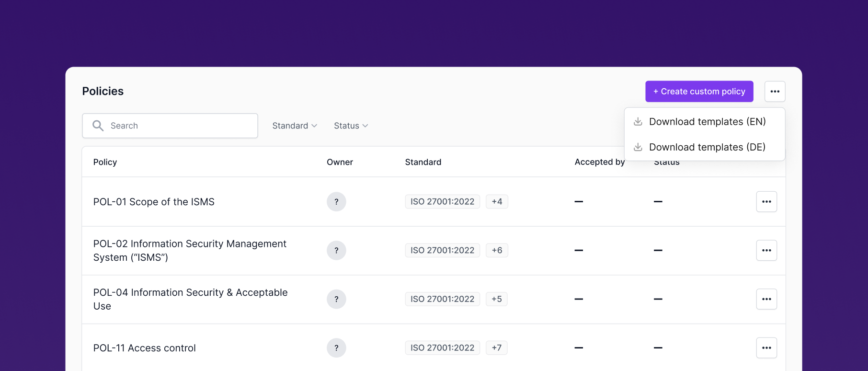Screen dimensions: 868x371
Task: Open the Standard filter dropdown
Action: [x=295, y=126]
